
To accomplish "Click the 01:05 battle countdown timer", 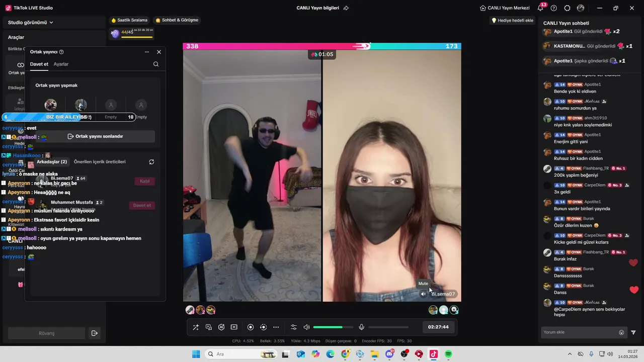I will pos(322,54).
